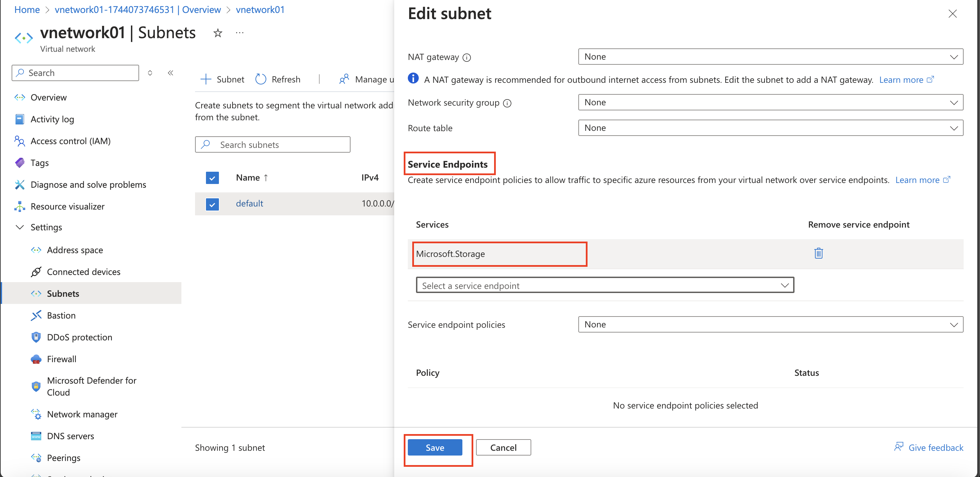
Task: Click the Network security group info icon
Action: pyautogui.click(x=507, y=103)
